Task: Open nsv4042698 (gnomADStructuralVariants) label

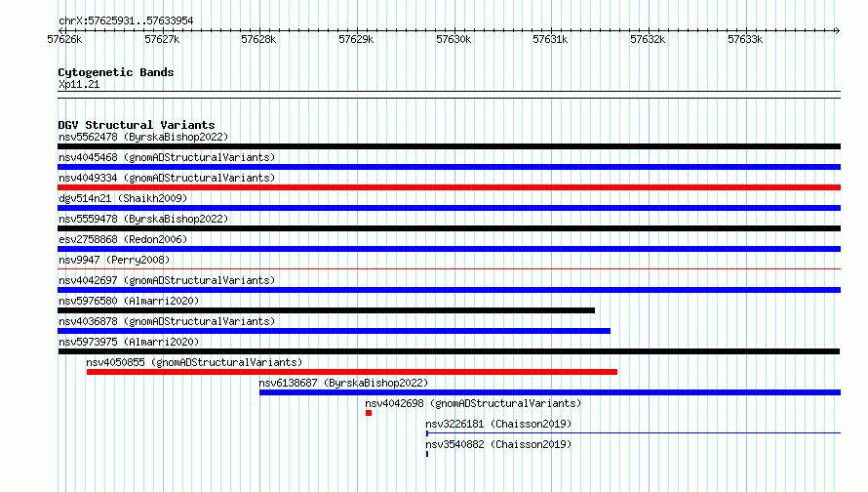Action: pos(473,403)
